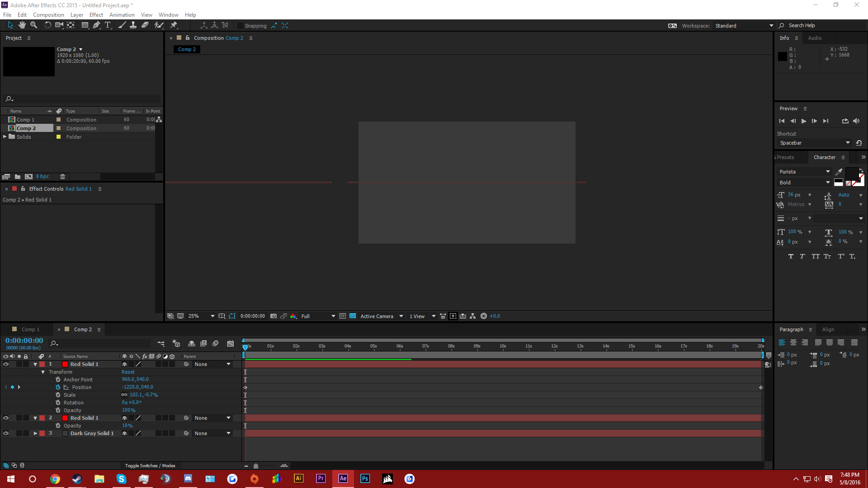Select the Zoom magnifier tool
868x488 pixels.
33,25
